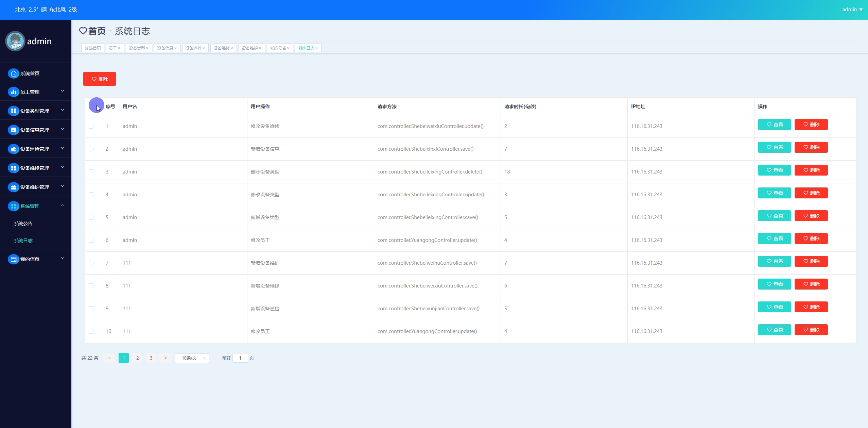Click the 设备信息管理 sidebar icon

click(13, 130)
